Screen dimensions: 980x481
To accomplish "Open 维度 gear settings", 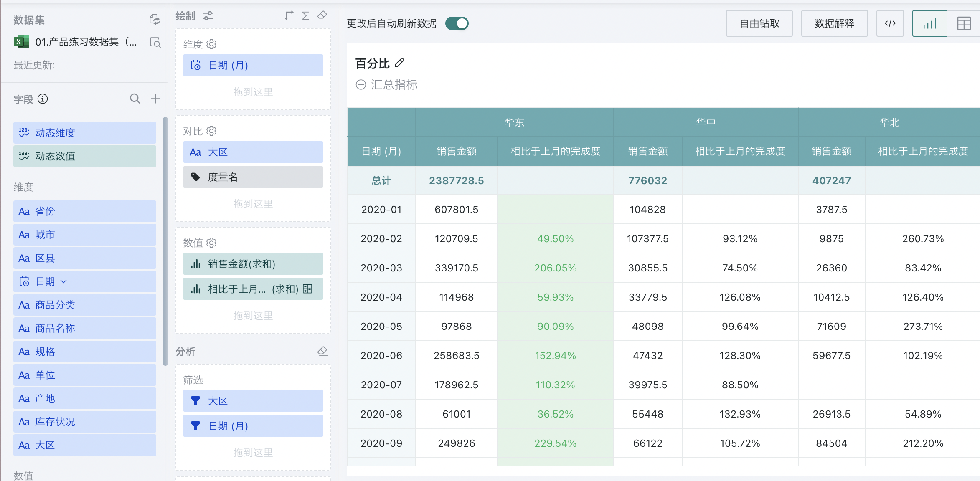I will pos(212,44).
